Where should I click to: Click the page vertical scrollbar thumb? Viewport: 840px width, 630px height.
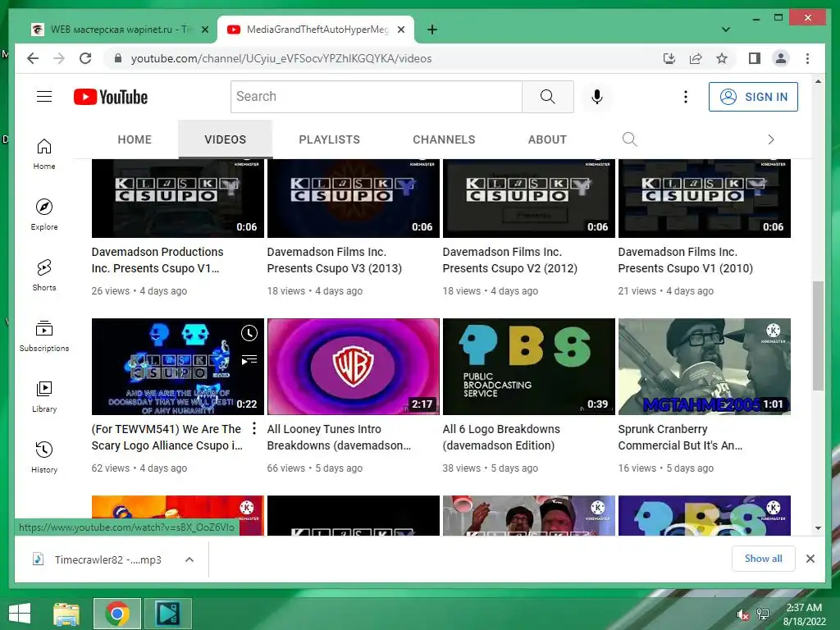(x=818, y=336)
